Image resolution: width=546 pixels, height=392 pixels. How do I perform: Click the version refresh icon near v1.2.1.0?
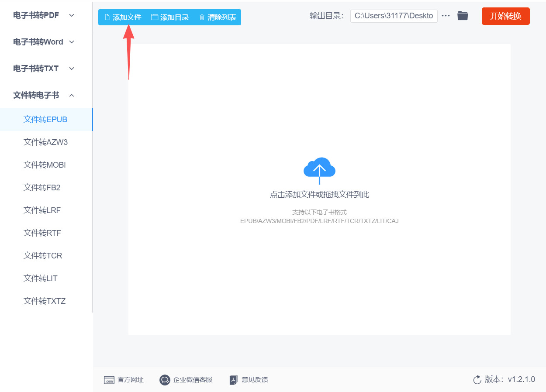(x=477, y=380)
